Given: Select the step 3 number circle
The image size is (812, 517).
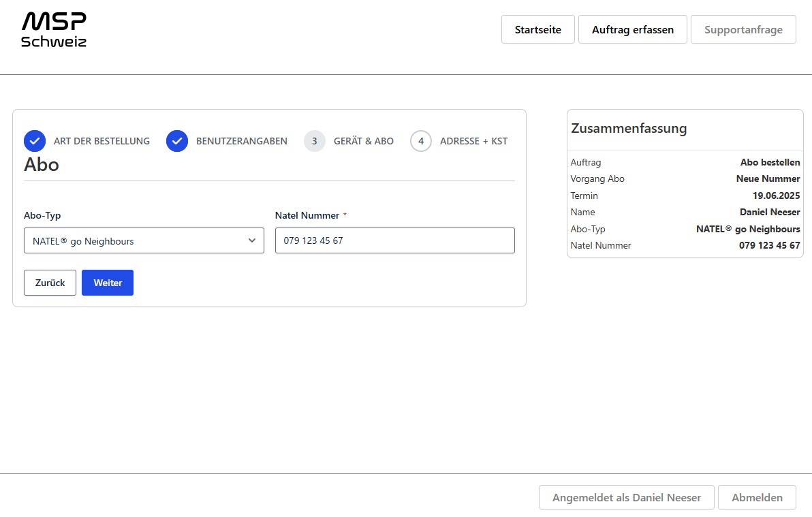Looking at the screenshot, I should click(x=315, y=141).
